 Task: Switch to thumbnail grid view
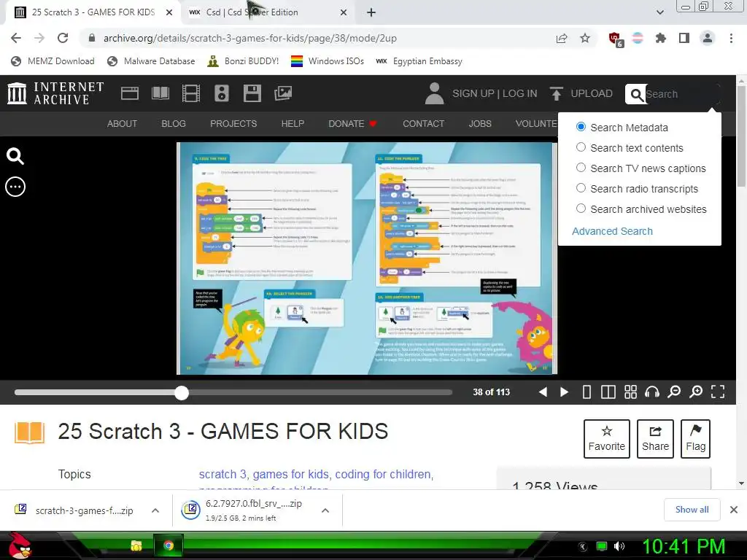(630, 392)
